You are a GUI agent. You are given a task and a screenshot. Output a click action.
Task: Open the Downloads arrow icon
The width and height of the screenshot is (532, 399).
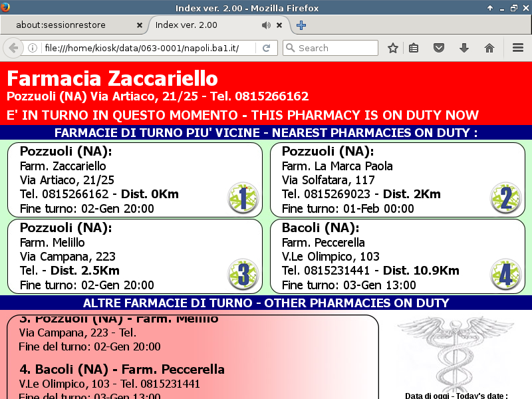[464, 48]
